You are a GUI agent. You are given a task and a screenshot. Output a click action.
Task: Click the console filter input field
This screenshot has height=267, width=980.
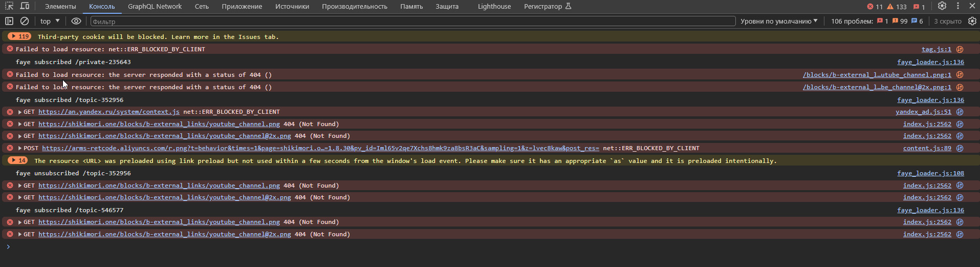pos(412,21)
